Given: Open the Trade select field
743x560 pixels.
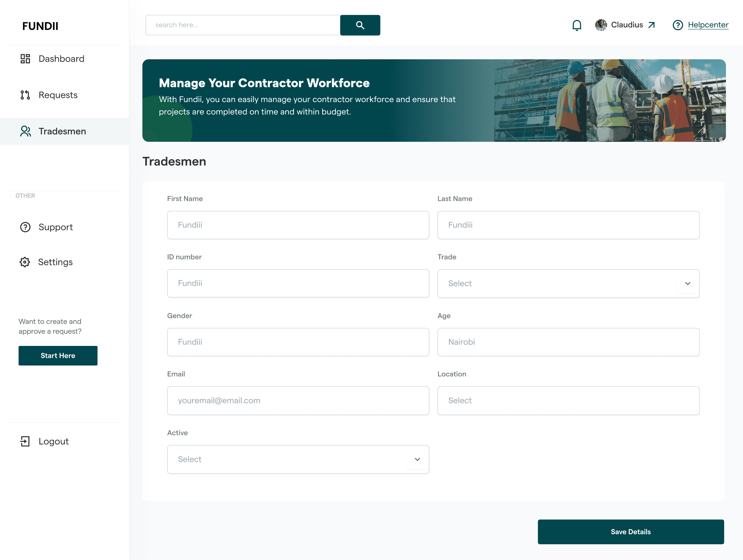Looking at the screenshot, I should [x=568, y=283].
